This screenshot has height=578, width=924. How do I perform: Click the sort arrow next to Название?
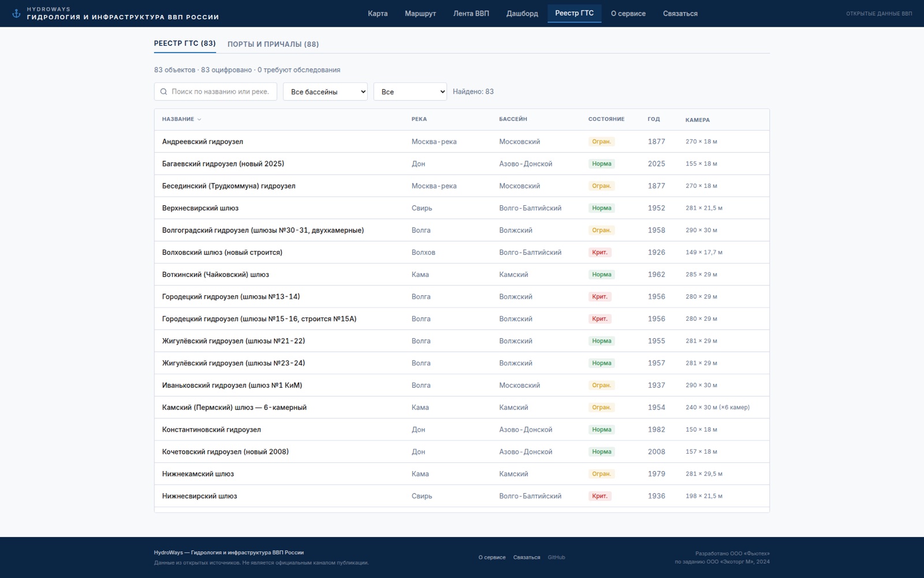(199, 120)
